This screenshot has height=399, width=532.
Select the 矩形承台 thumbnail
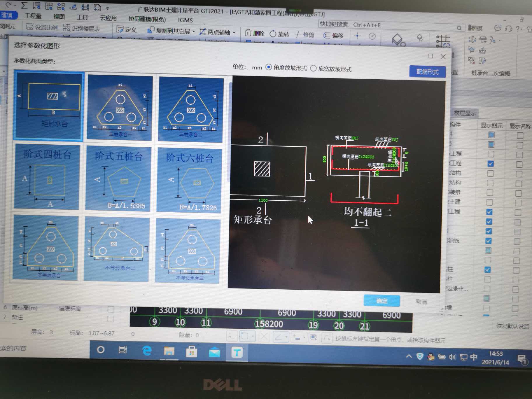[x=49, y=106]
